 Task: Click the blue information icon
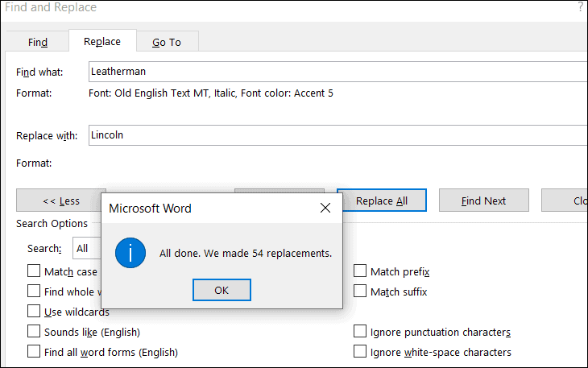130,253
